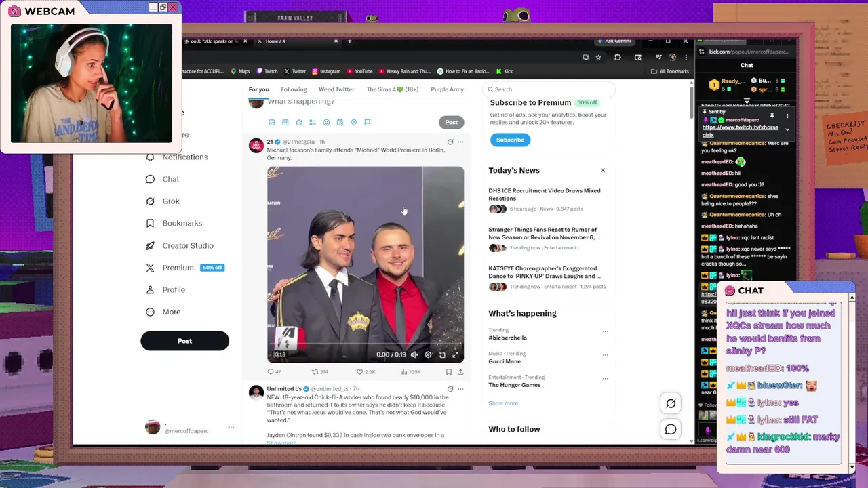
Task: Dismiss the Today's News panel
Action: click(603, 170)
